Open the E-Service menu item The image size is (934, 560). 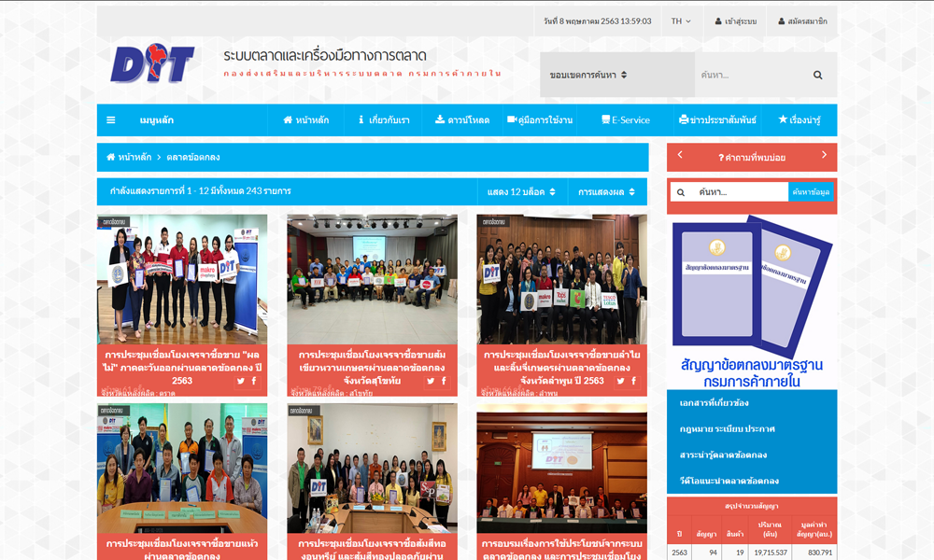tap(626, 119)
